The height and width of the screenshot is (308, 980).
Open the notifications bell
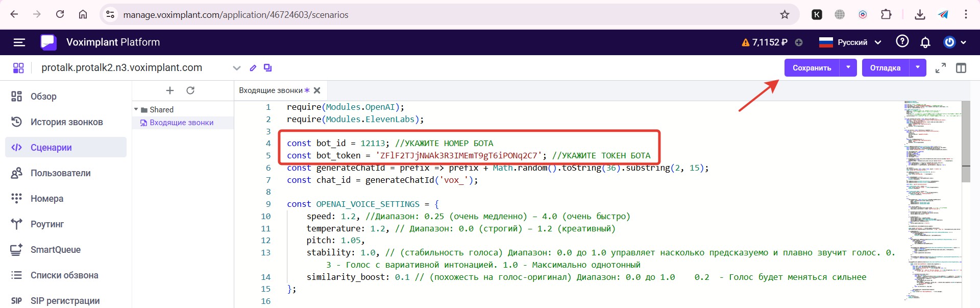point(925,42)
